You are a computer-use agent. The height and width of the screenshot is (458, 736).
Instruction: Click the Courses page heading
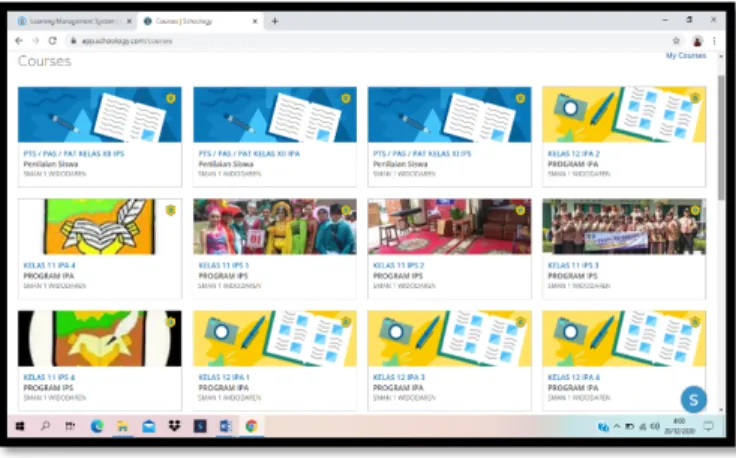point(45,61)
